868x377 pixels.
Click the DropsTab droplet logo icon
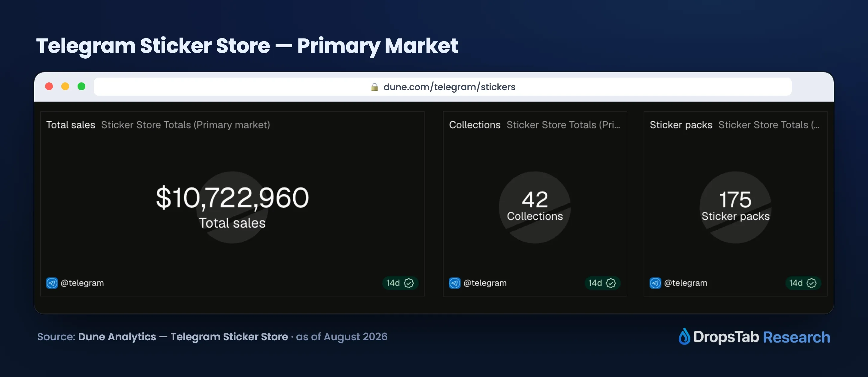[684, 336]
